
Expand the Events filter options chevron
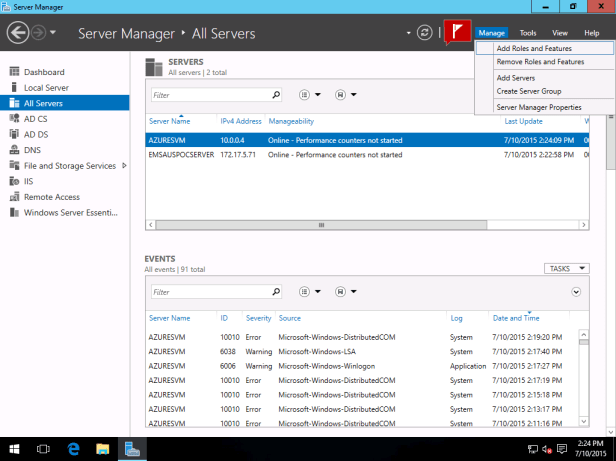(576, 291)
